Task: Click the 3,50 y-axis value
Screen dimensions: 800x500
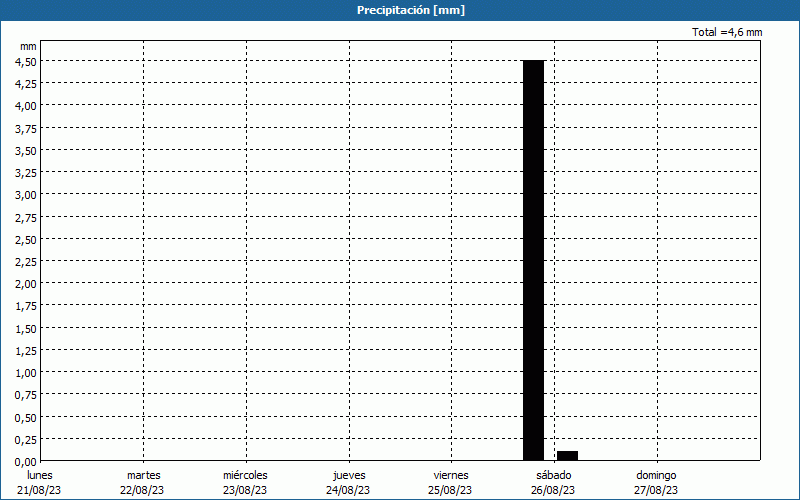Action: (x=26, y=151)
